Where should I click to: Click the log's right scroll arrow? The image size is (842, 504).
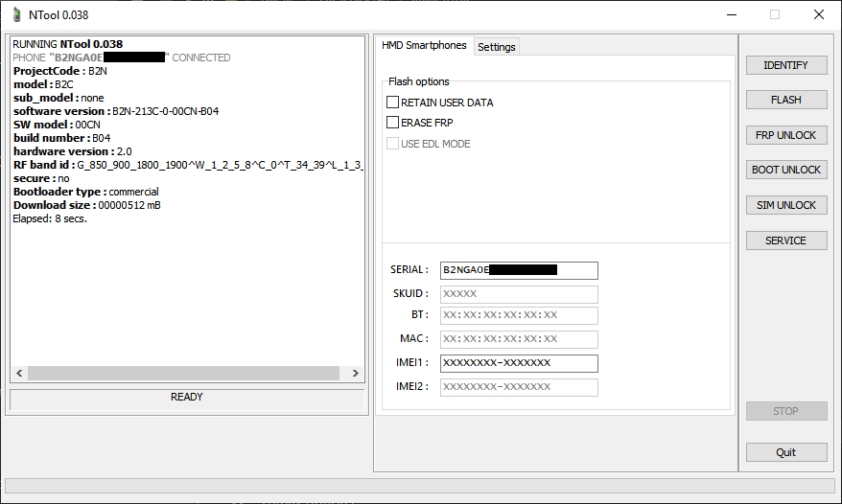355,373
